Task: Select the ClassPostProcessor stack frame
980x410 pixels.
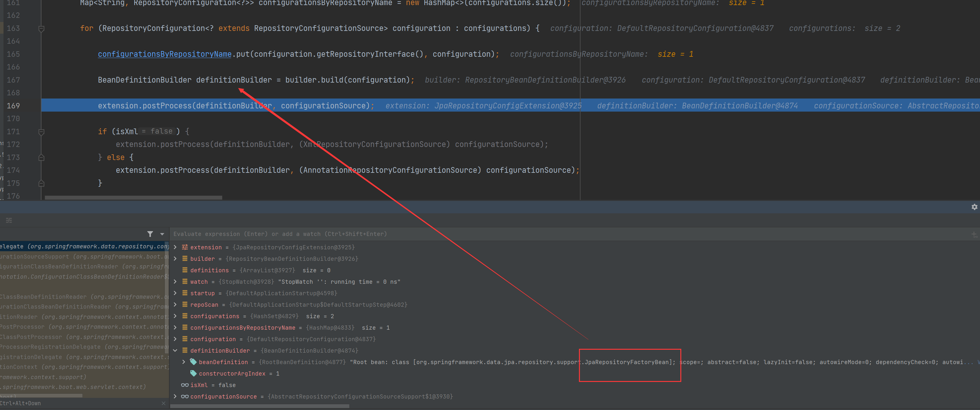Action: click(84, 337)
